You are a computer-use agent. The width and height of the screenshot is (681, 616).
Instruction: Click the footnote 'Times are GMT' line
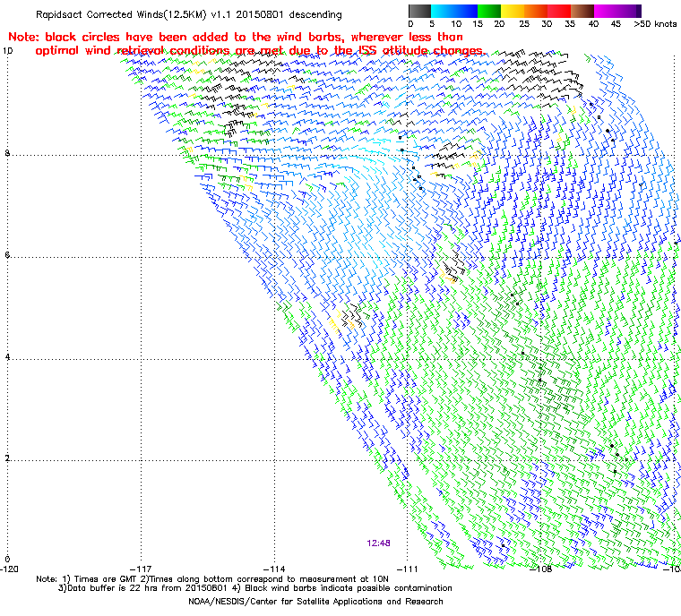[x=212, y=579]
